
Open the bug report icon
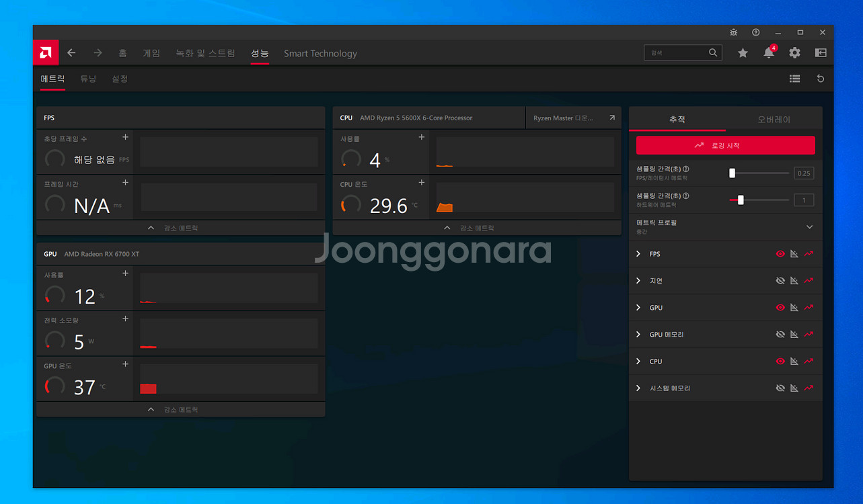733,32
